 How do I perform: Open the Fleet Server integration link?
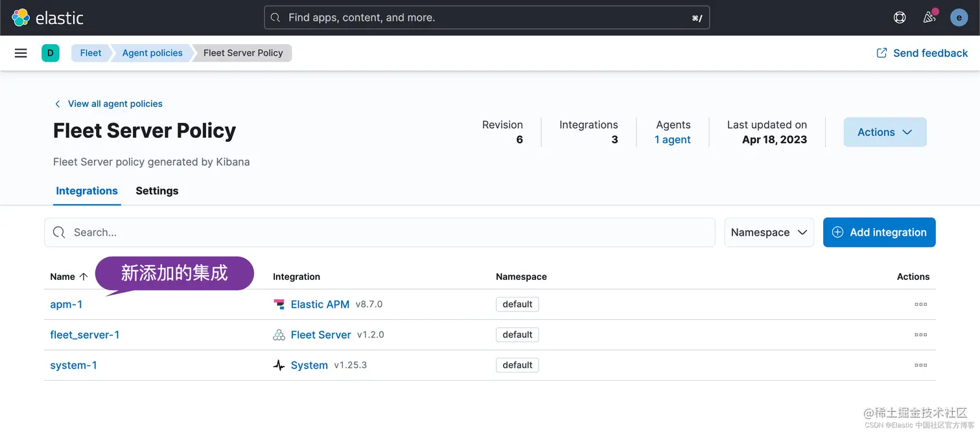click(x=321, y=335)
